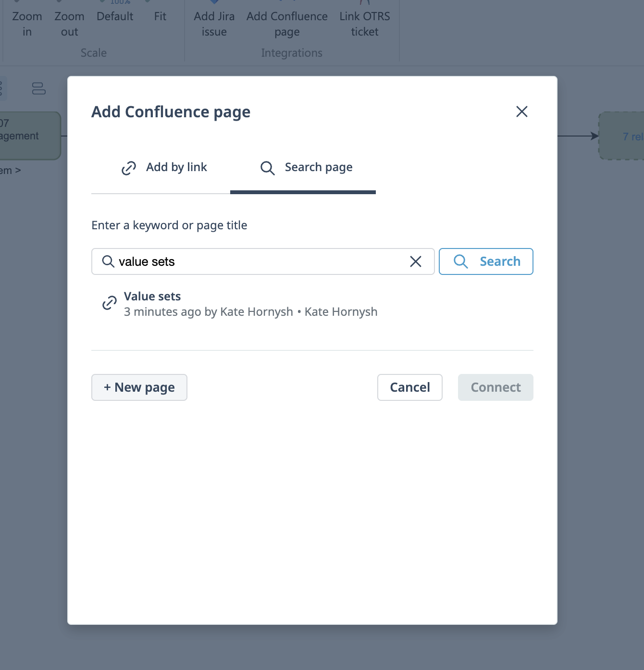Viewport: 644px width, 670px height.
Task: Create a page with + New page
Action: (139, 387)
